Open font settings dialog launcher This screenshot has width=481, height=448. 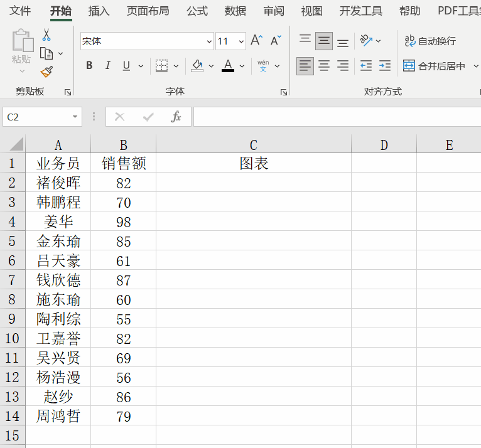click(284, 92)
